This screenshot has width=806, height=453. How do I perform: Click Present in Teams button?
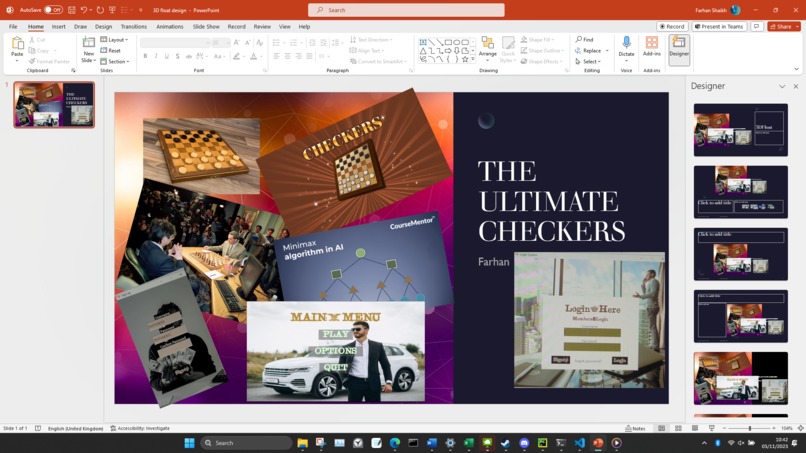(x=719, y=26)
